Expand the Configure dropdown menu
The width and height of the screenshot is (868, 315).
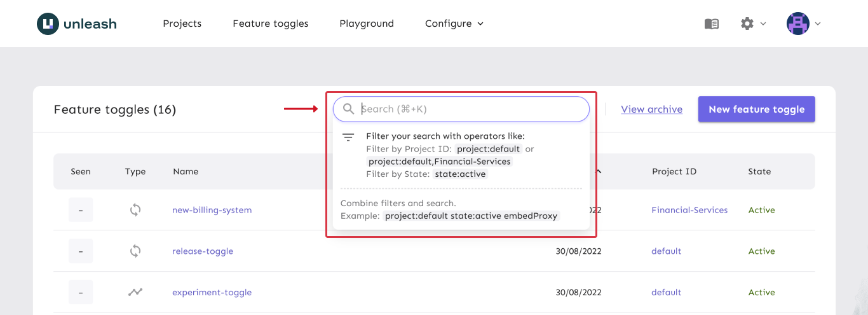[454, 24]
